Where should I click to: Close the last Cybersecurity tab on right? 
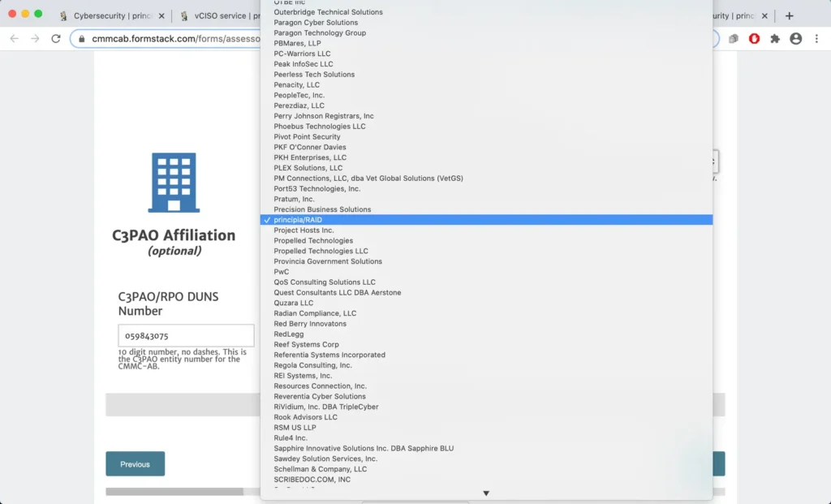pyautogui.click(x=764, y=16)
